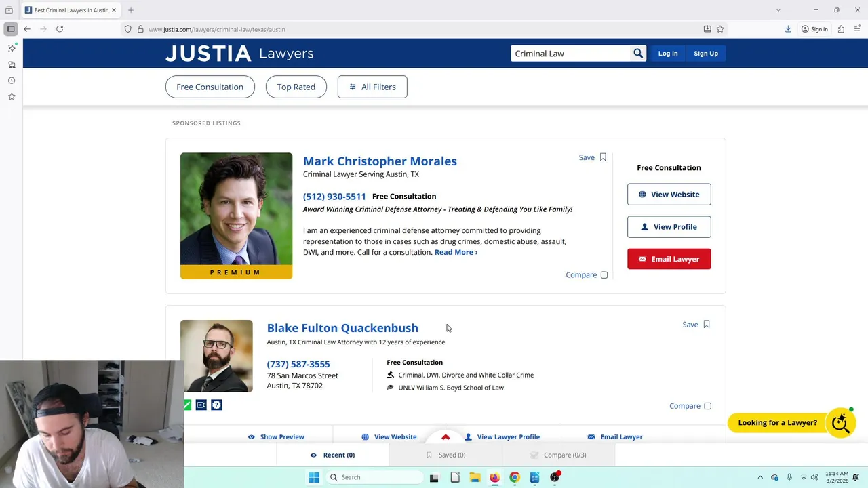Image resolution: width=868 pixels, height=488 pixels.
Task: Expand Read More on Morales description
Action: pyautogui.click(x=456, y=252)
